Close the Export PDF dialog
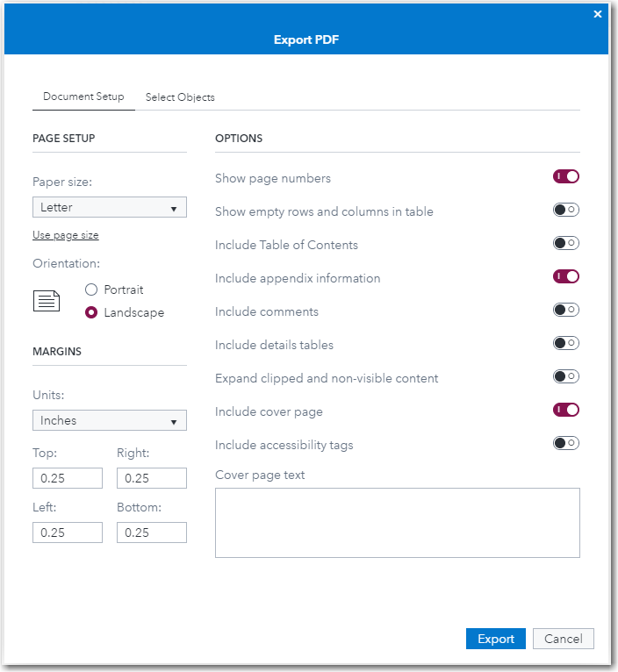This screenshot has height=672, width=618. (598, 14)
